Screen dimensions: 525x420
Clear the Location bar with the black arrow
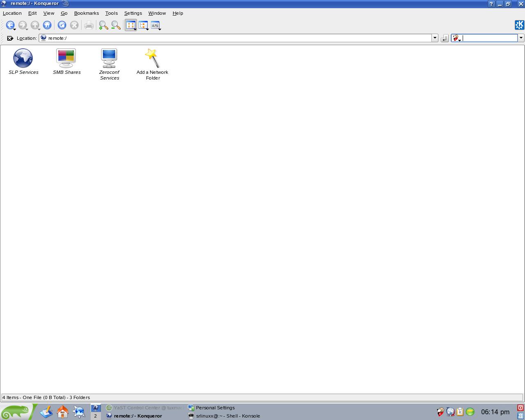pyautogui.click(x=10, y=38)
